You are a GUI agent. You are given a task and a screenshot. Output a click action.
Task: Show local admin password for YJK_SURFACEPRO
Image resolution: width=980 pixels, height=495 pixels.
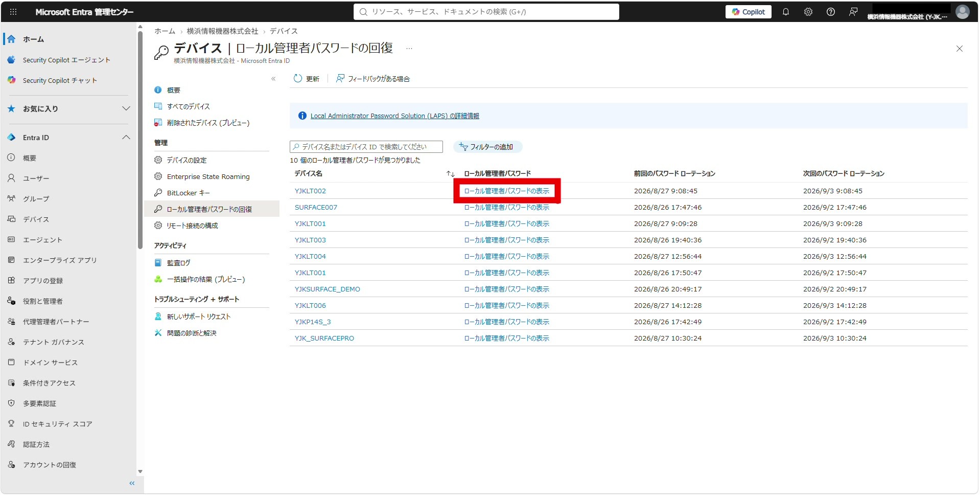tap(507, 338)
